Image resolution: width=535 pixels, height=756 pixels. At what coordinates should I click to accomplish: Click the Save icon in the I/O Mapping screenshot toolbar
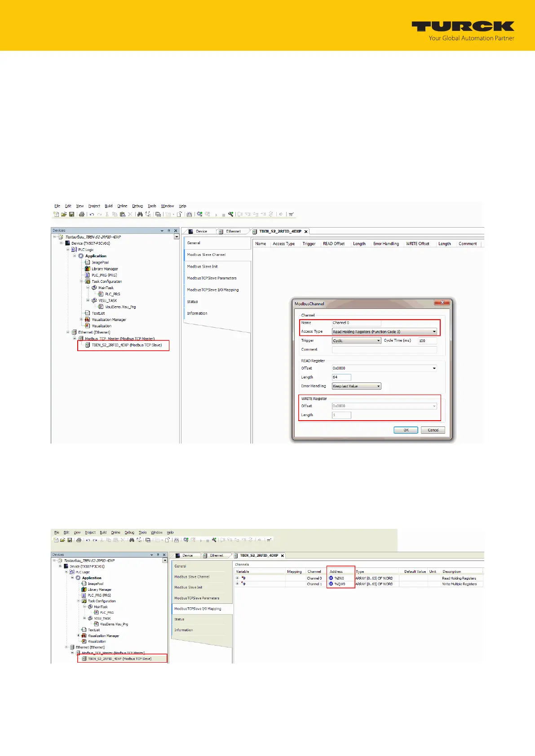(x=70, y=540)
